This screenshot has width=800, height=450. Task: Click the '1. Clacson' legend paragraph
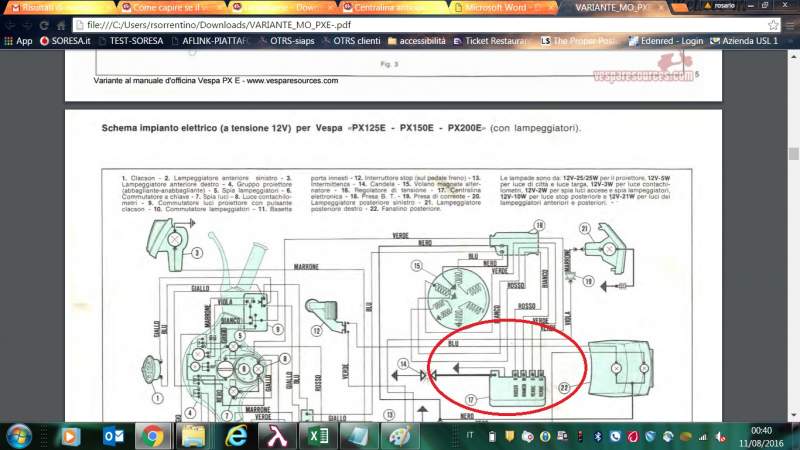tap(207, 193)
